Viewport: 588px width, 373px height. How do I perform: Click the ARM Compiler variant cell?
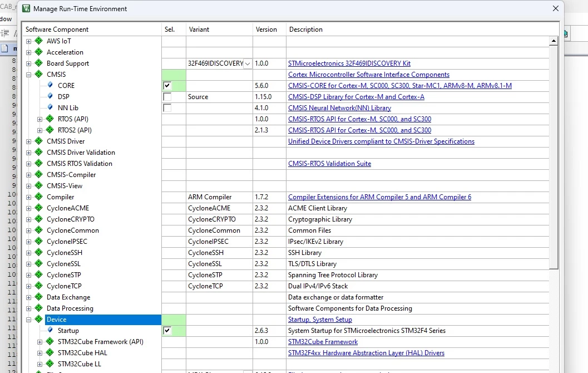[x=219, y=197]
